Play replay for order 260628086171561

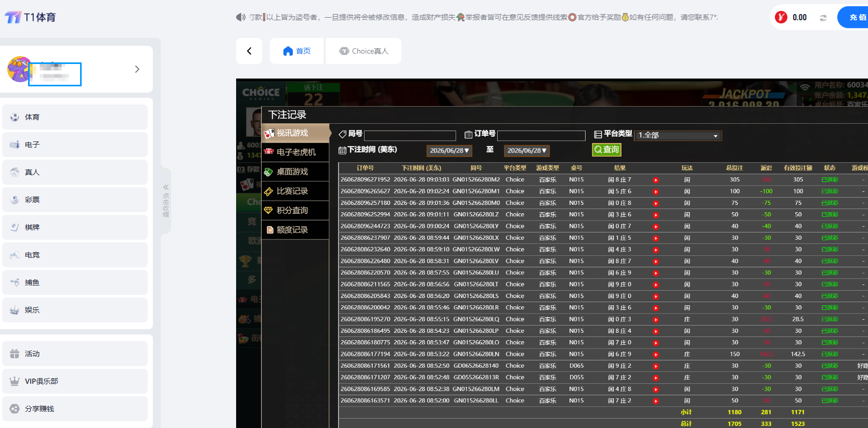coord(656,366)
